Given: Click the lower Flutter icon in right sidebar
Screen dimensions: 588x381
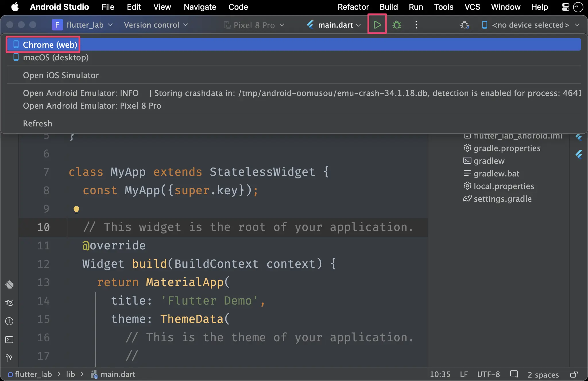Looking at the screenshot, I should (x=579, y=155).
